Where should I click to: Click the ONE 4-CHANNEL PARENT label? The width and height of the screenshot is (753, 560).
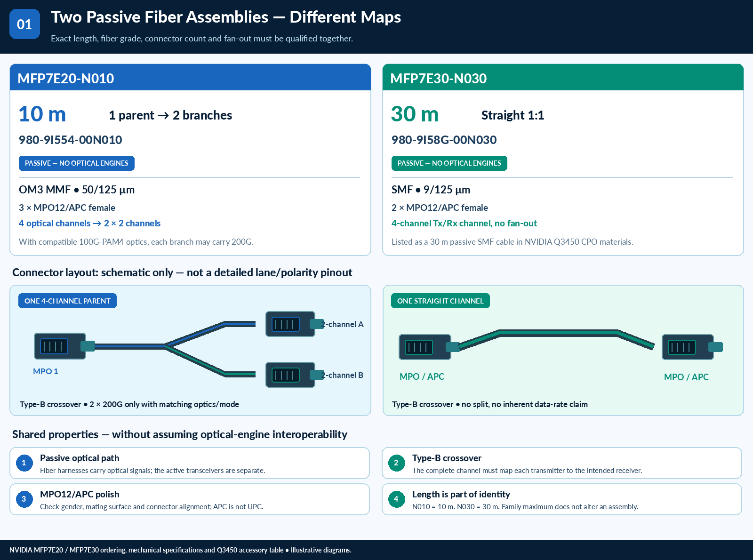click(x=67, y=301)
